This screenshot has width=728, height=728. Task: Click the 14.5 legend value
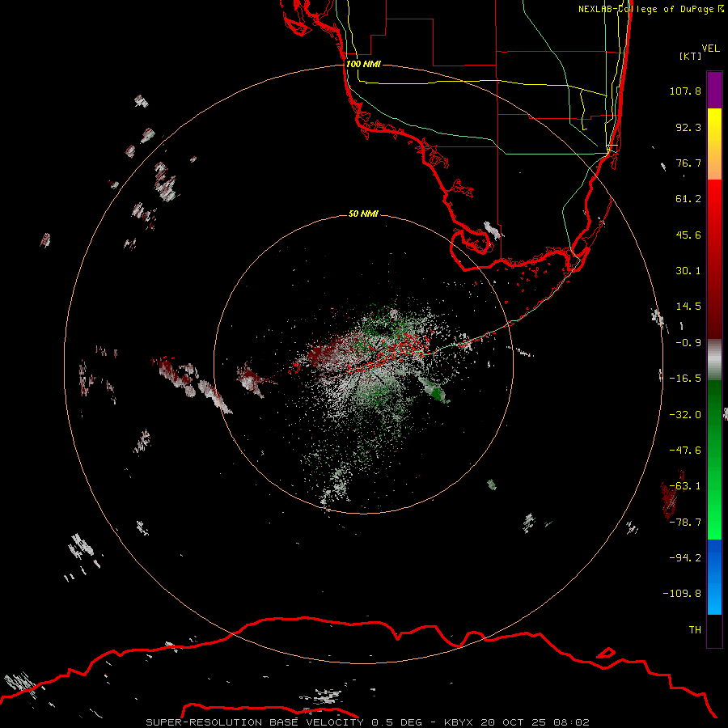[x=688, y=307]
